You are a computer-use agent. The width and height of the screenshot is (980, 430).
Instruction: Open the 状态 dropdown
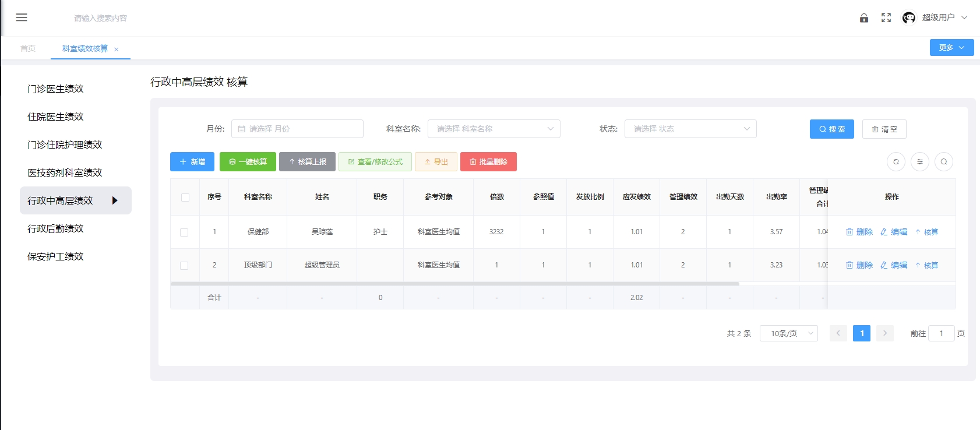(x=690, y=129)
